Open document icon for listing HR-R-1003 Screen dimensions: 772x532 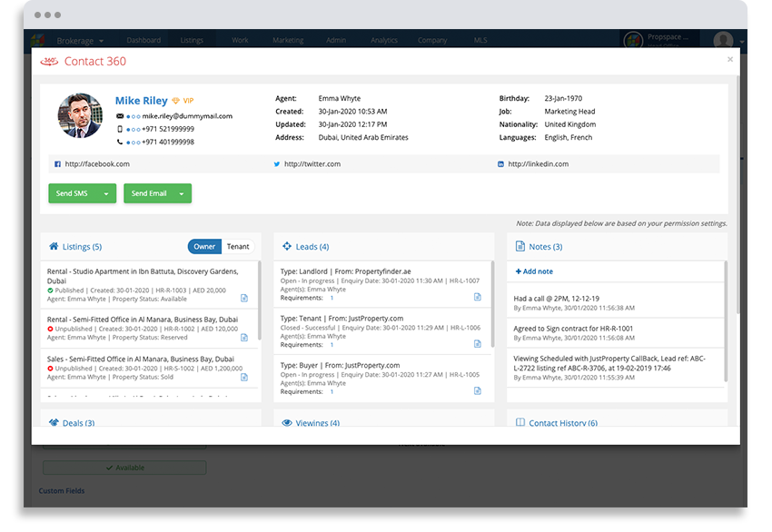tap(244, 299)
